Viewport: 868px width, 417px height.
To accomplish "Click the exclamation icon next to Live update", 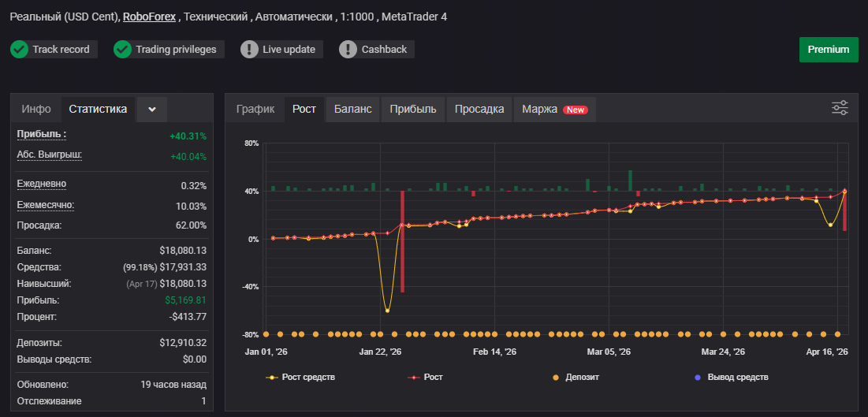I will pyautogui.click(x=250, y=50).
